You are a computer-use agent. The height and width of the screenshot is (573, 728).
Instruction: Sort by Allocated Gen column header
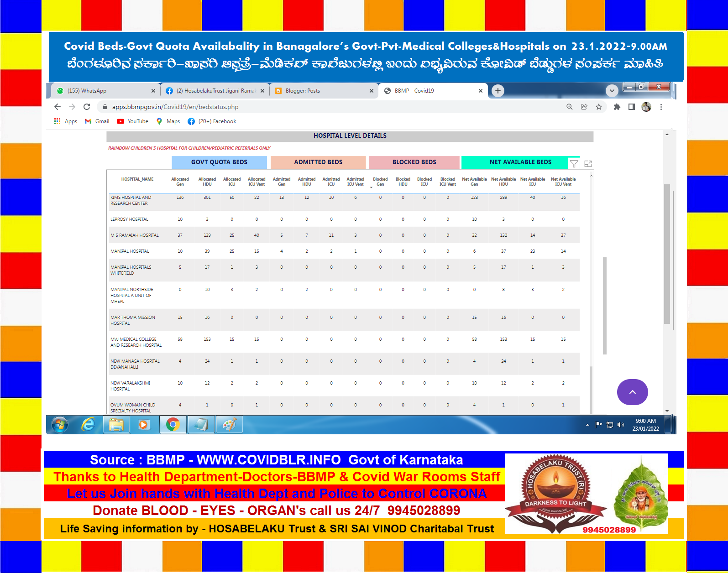(180, 182)
